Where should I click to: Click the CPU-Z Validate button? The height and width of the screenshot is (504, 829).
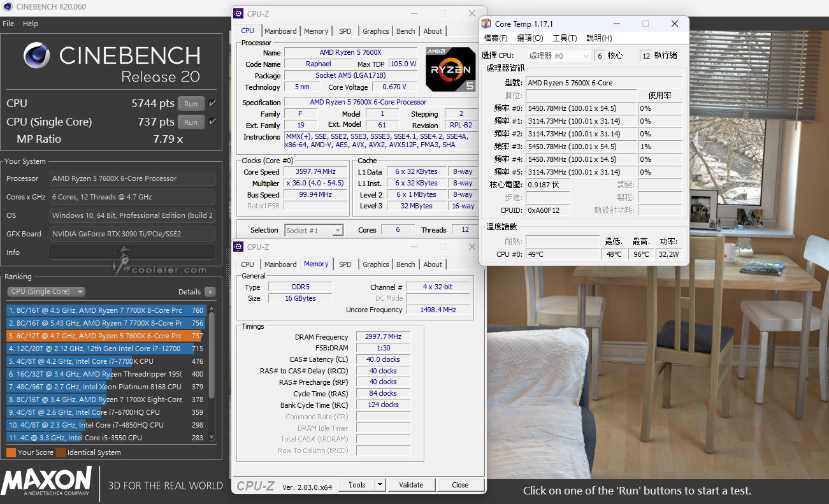tap(411, 485)
